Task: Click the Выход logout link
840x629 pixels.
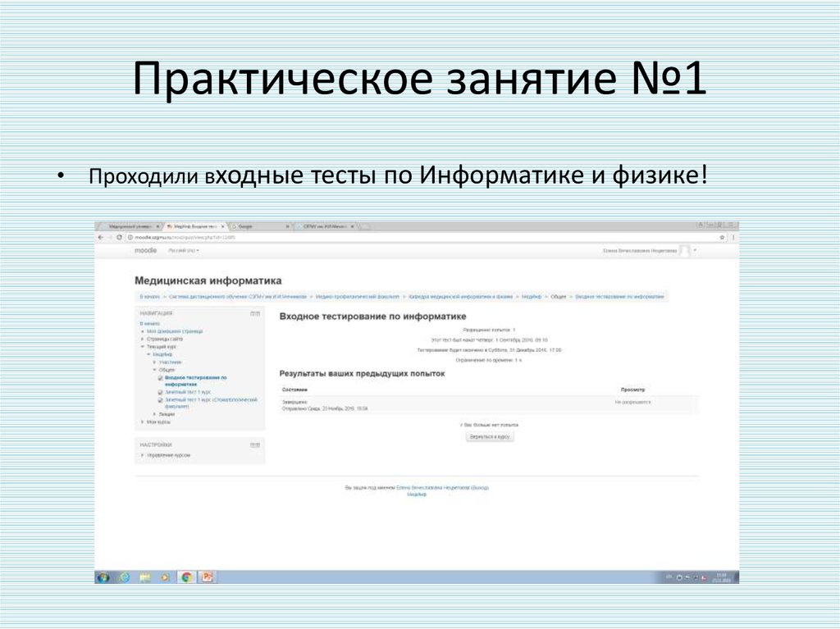Action: tap(482, 488)
